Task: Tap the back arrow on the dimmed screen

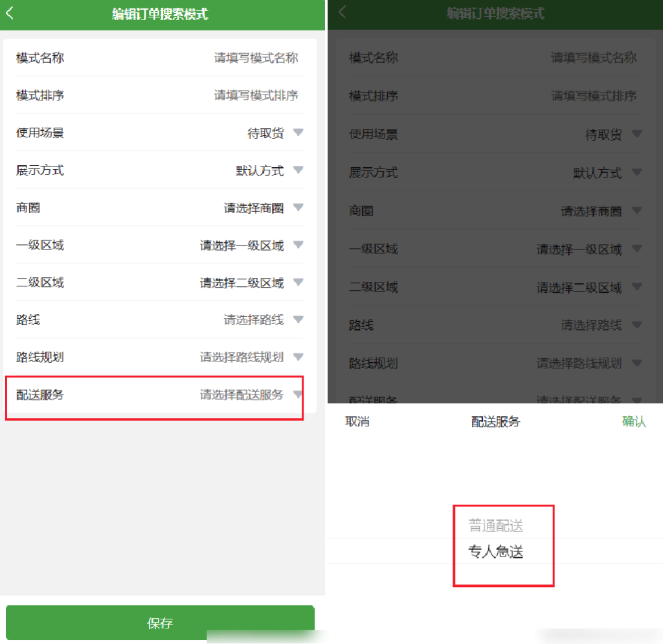Action: (341, 12)
